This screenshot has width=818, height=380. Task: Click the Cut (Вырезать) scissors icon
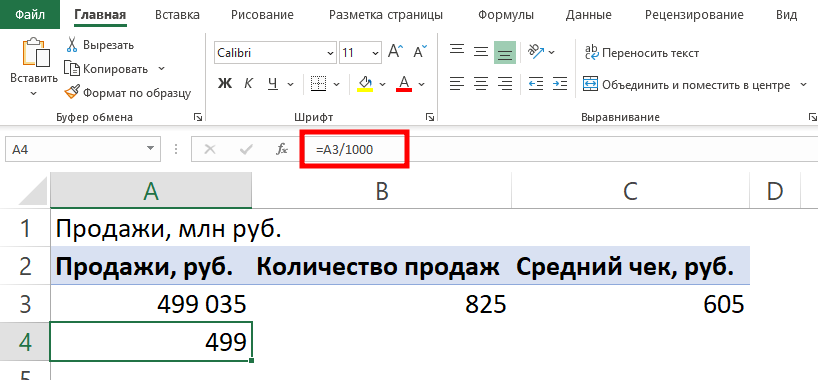[72, 45]
